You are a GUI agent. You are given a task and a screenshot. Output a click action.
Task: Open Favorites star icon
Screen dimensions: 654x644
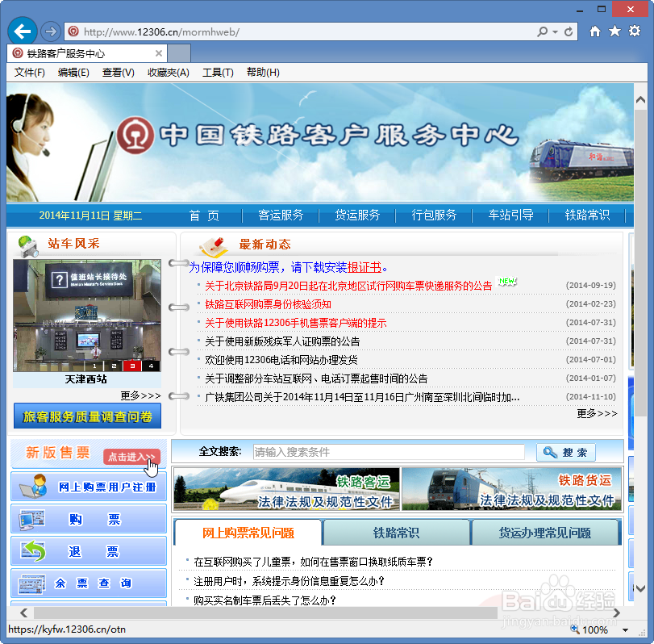click(x=614, y=31)
